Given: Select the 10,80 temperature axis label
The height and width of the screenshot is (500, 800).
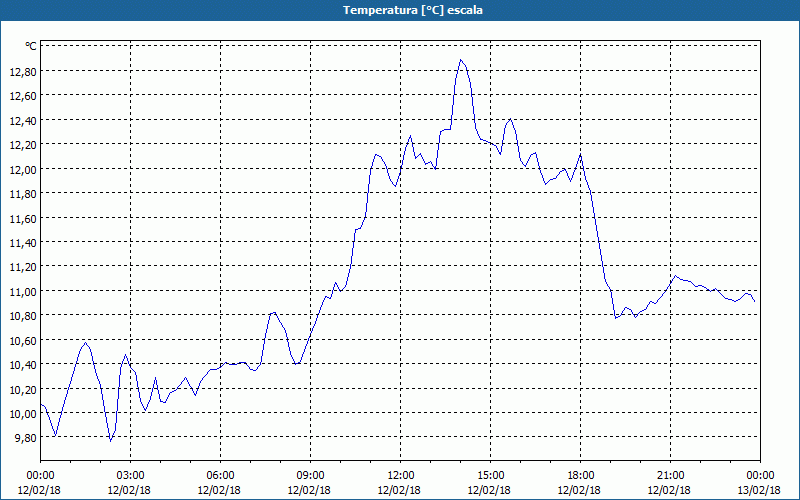Looking at the screenshot, I should [x=23, y=316].
